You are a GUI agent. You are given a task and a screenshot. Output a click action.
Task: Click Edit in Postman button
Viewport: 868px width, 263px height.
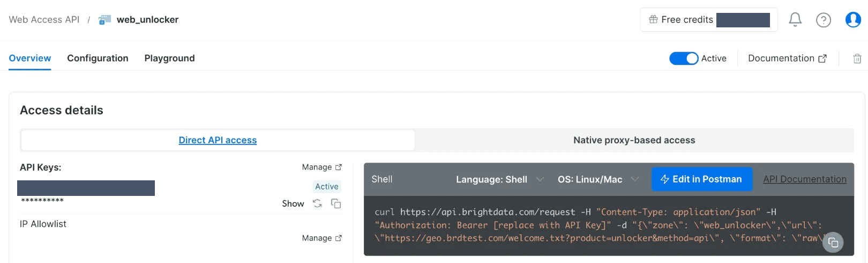[702, 179]
